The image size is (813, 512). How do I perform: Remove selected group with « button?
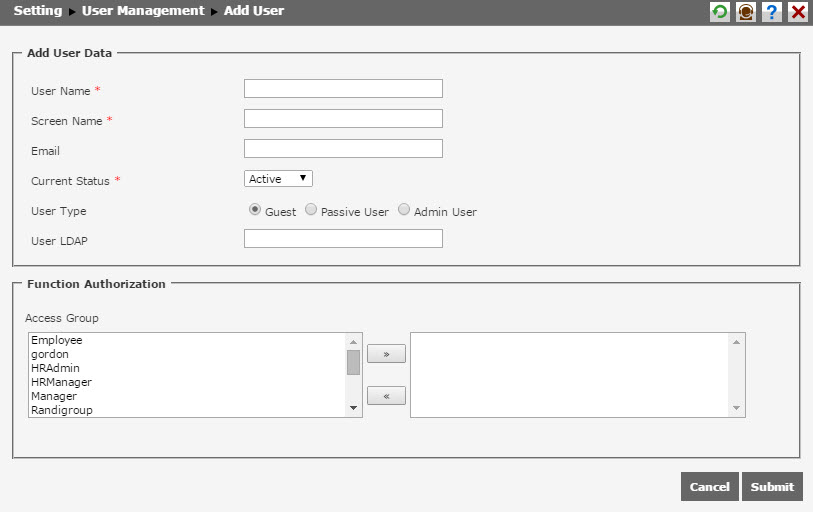point(386,396)
